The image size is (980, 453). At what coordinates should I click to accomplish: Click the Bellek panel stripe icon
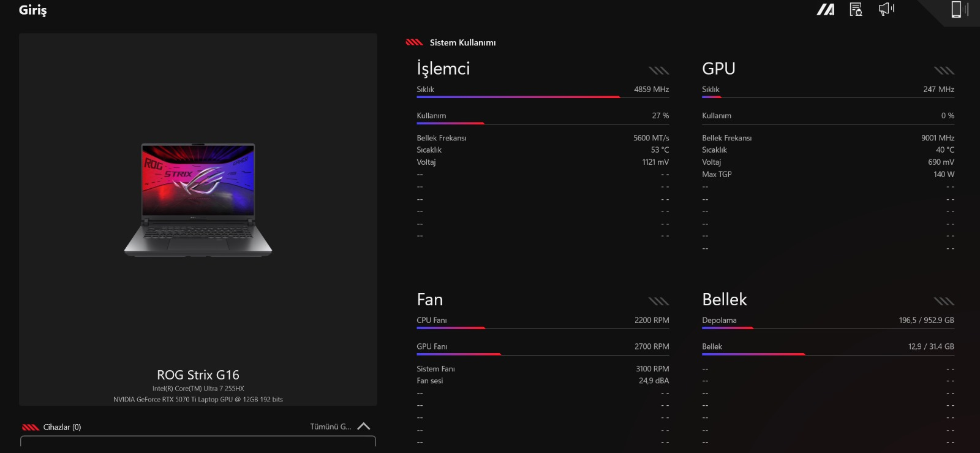(944, 301)
